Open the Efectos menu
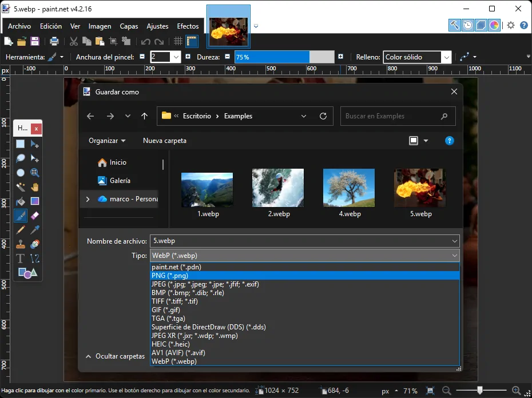The image size is (532, 398). 188,26
